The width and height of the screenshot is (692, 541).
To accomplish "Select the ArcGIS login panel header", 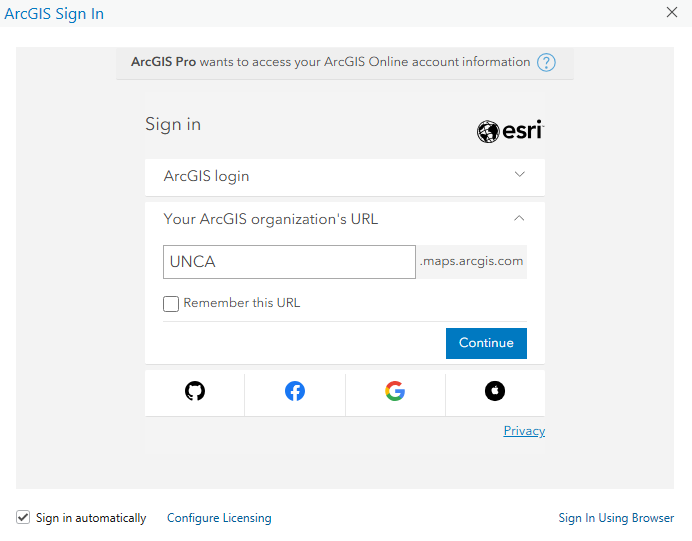I will (x=207, y=176).
